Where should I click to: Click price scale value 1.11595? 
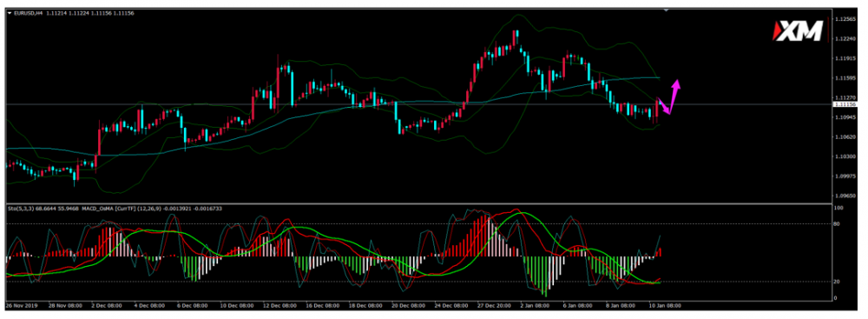pyautogui.click(x=846, y=78)
